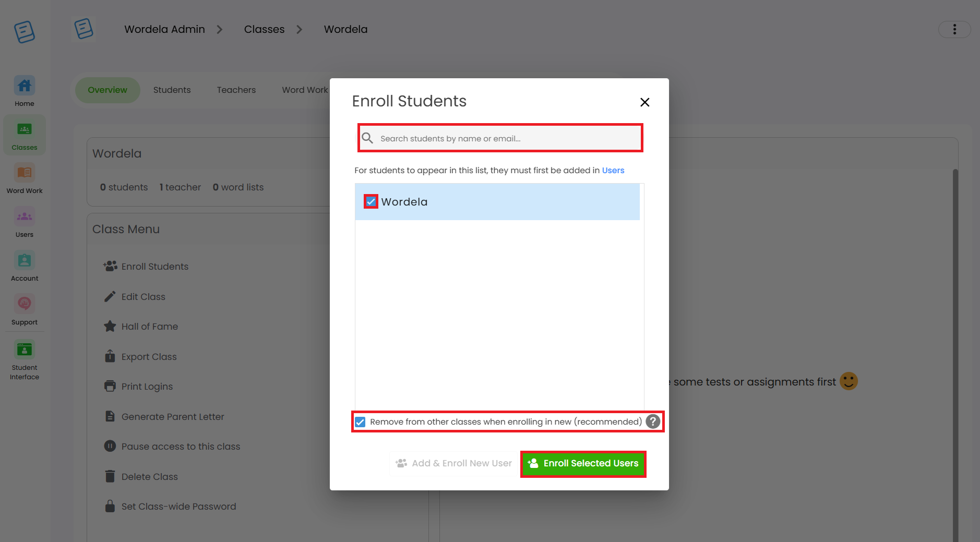Click the '0 word lists' count
Screen dimensions: 980x542
[238, 187]
